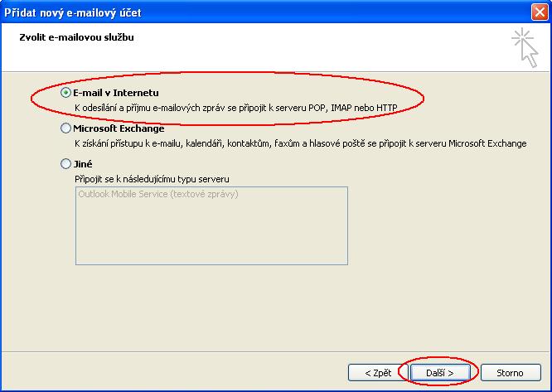The height and width of the screenshot is (392, 552).
Task: Click the POP, IMAP nebo HTTP description text
Action: (x=236, y=108)
